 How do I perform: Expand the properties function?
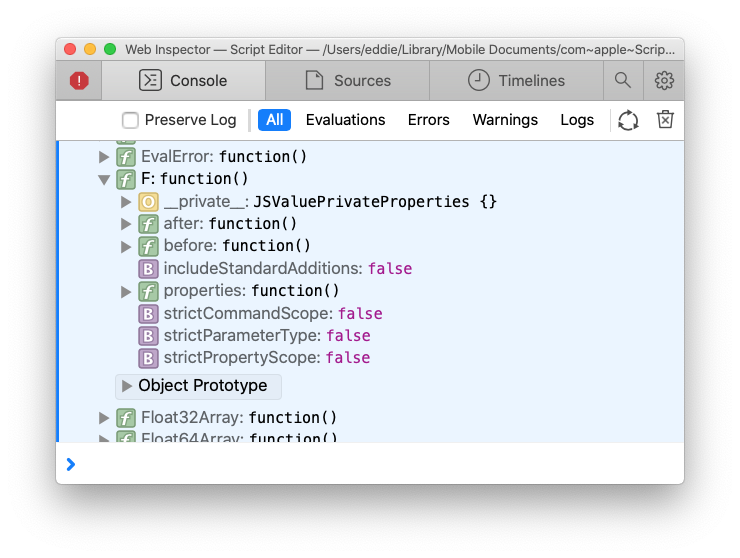pos(126,291)
